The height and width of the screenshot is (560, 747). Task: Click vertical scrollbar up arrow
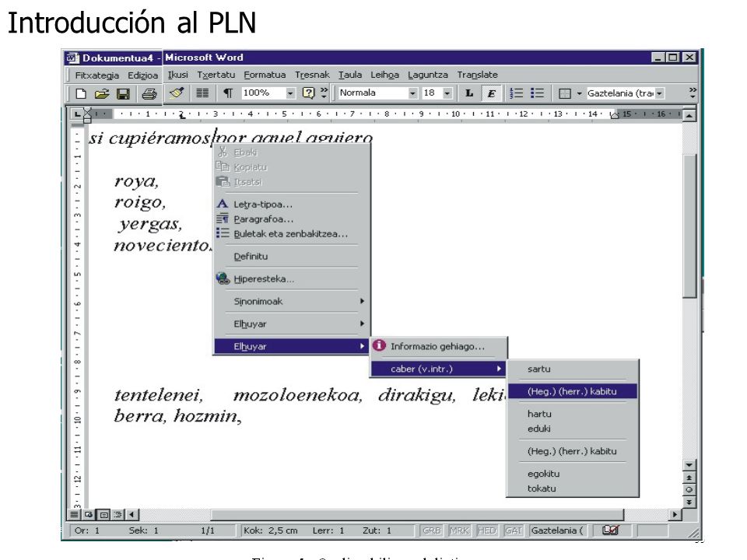pos(689,115)
